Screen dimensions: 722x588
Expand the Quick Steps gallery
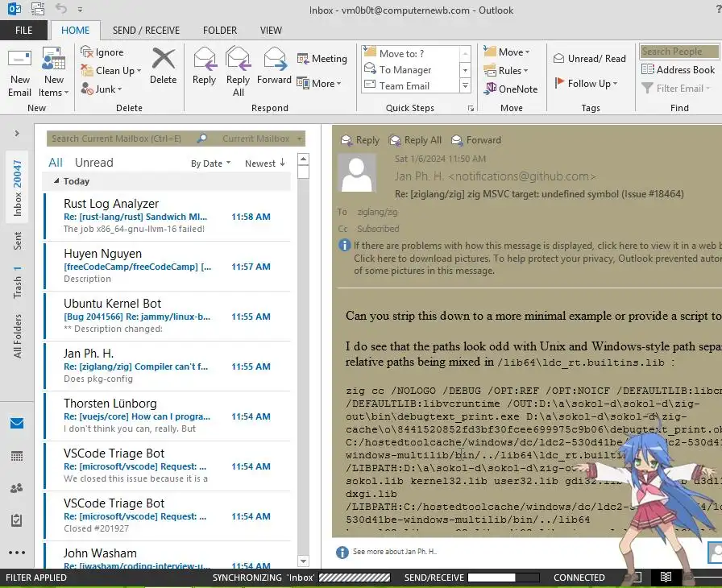click(x=465, y=85)
